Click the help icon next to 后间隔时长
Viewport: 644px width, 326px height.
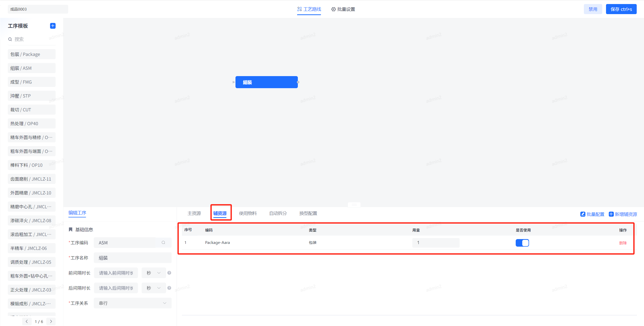pos(169,288)
